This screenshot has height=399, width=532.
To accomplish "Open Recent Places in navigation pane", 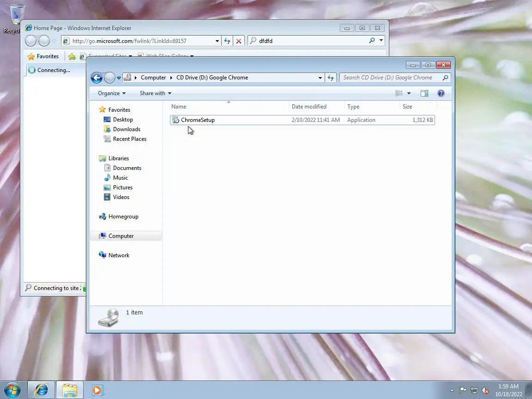I will click(x=130, y=139).
